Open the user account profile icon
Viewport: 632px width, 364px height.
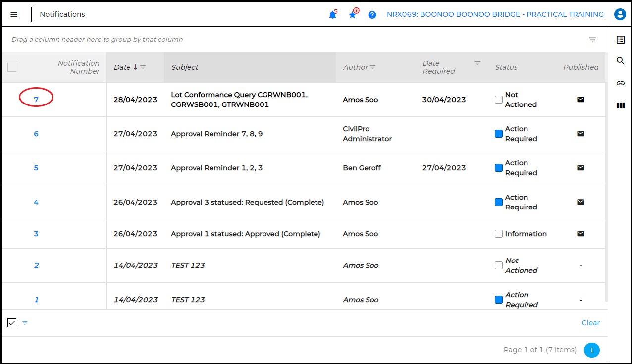pyautogui.click(x=620, y=14)
